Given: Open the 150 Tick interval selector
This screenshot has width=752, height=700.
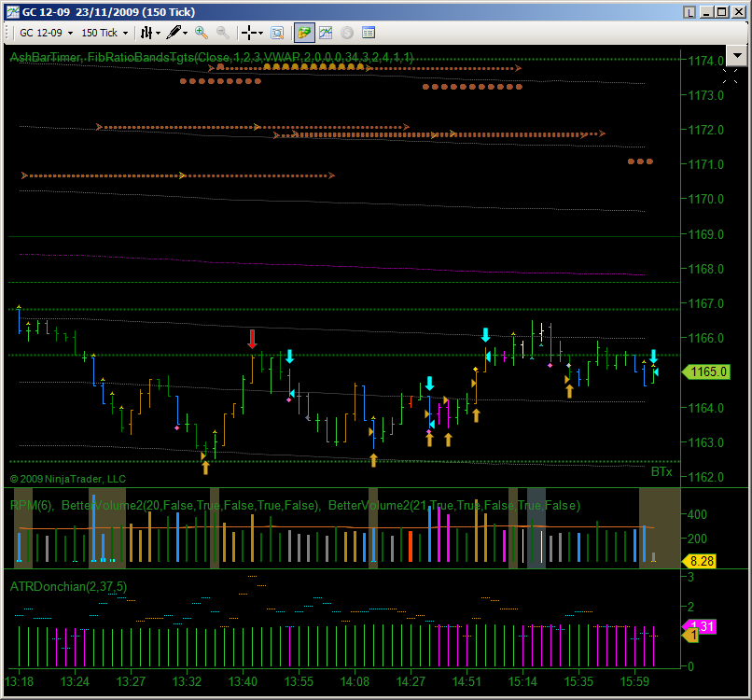Looking at the screenshot, I should click(x=104, y=33).
